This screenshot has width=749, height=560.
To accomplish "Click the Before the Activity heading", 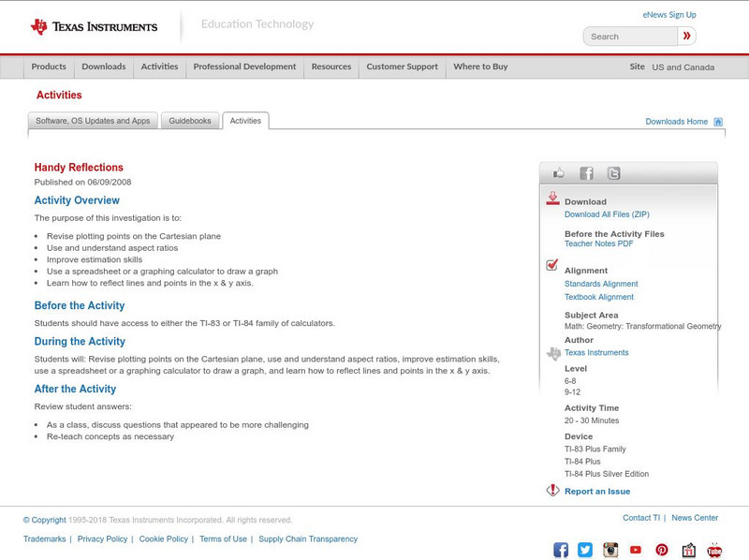I will tap(80, 305).
